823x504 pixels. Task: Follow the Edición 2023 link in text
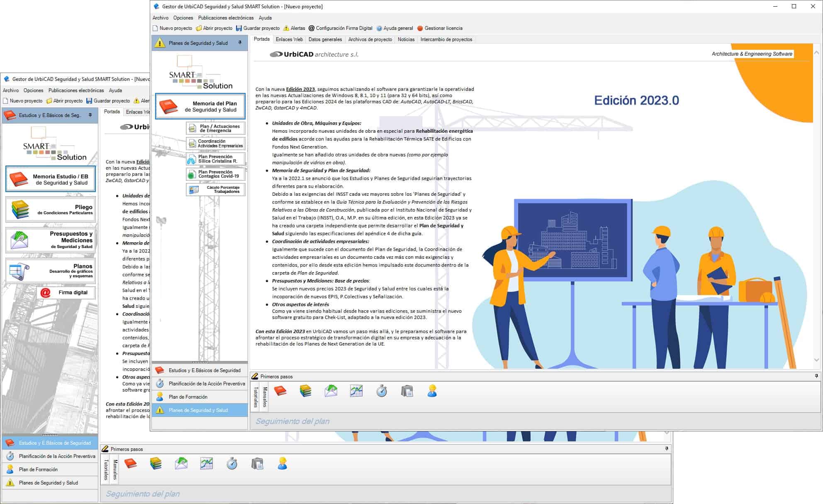click(x=300, y=89)
